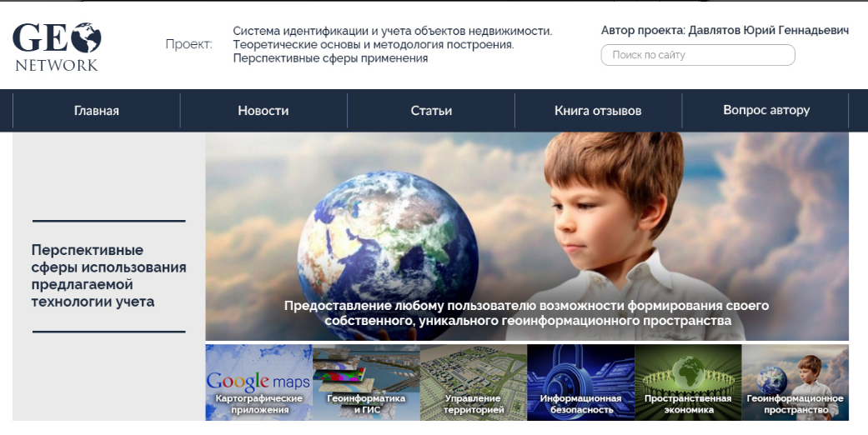Focus the Поиск по сайту search field
This screenshot has width=868, height=435.
698,55
